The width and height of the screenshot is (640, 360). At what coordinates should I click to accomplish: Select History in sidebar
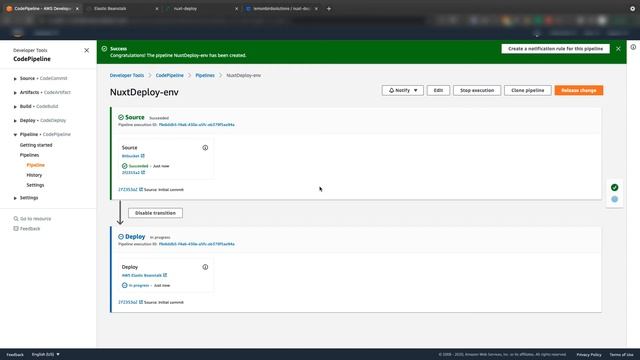point(34,175)
